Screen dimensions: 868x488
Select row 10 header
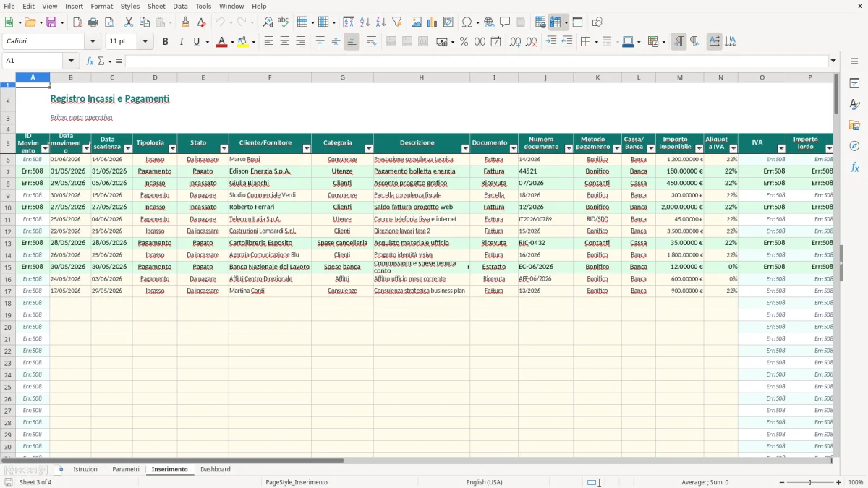[x=8, y=207]
